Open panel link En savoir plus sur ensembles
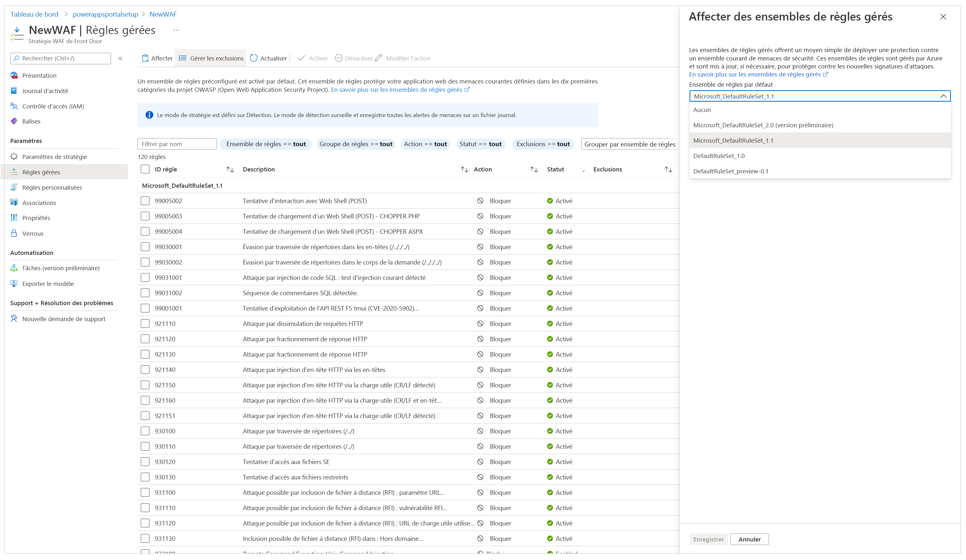This screenshot has height=560, width=966. coord(758,74)
